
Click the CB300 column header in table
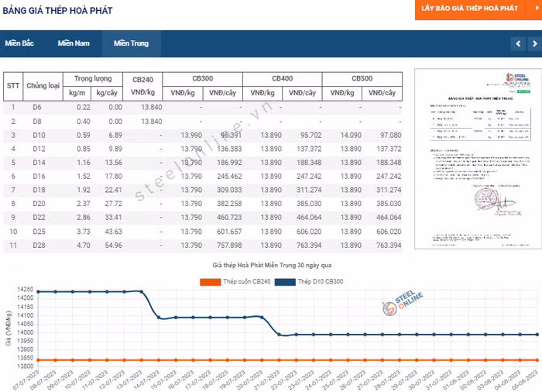pyautogui.click(x=202, y=79)
